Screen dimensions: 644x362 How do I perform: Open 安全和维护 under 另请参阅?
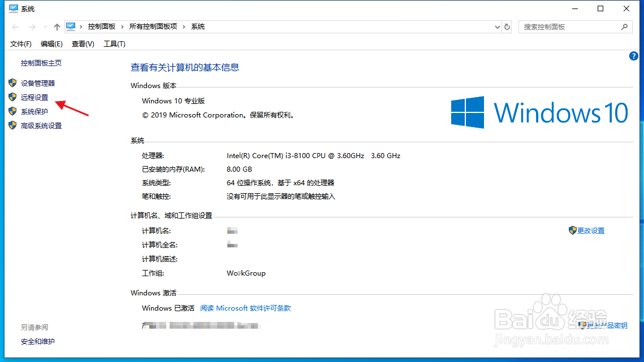click(x=38, y=342)
